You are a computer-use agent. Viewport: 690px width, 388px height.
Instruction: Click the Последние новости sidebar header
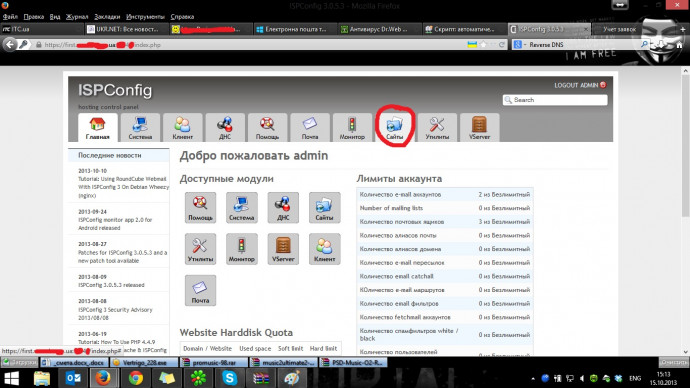(x=119, y=155)
